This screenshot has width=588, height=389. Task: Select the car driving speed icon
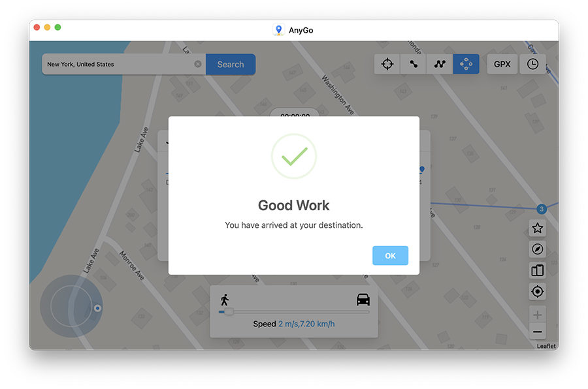[363, 300]
